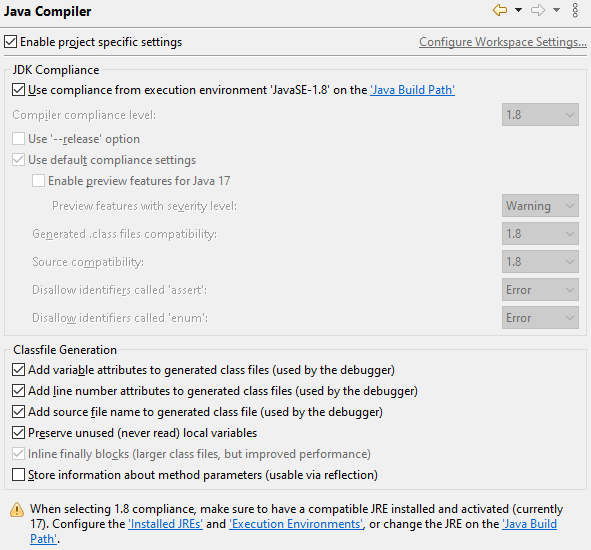The height and width of the screenshot is (550, 591).
Task: Uncheck Enable project specific settings
Action: click(11, 42)
